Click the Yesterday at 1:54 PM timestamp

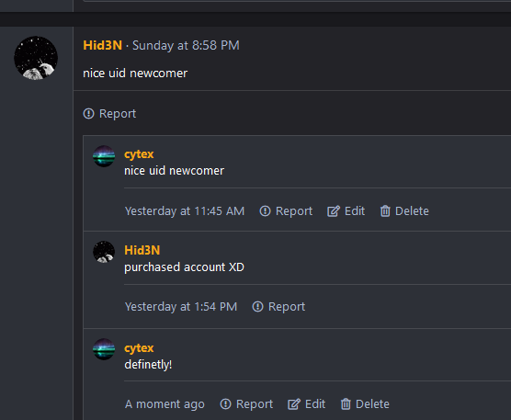181,307
